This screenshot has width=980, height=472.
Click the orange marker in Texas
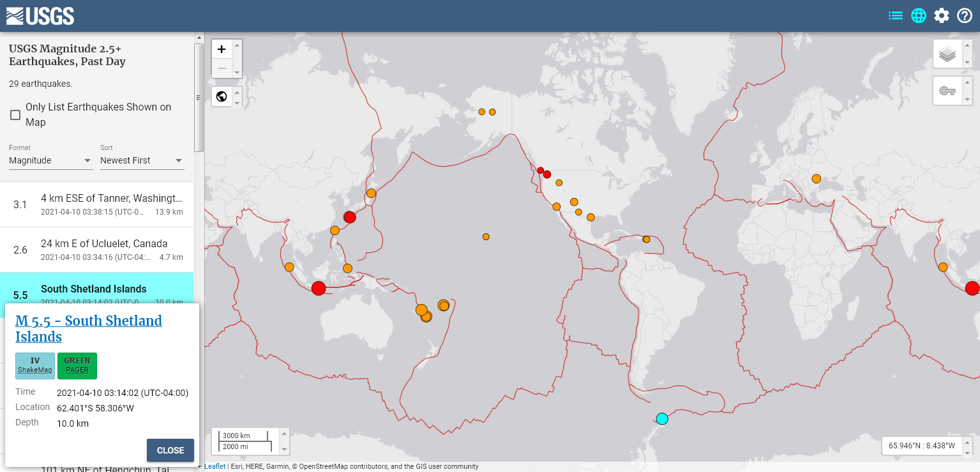pos(591,217)
